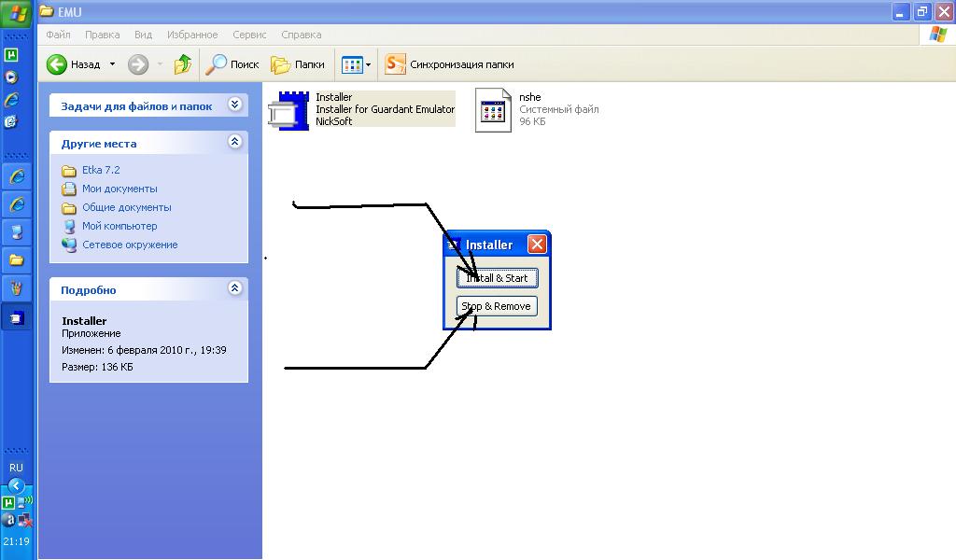956x560 pixels.
Task: Expand File and Folder Tasks panel
Action: 234,105
